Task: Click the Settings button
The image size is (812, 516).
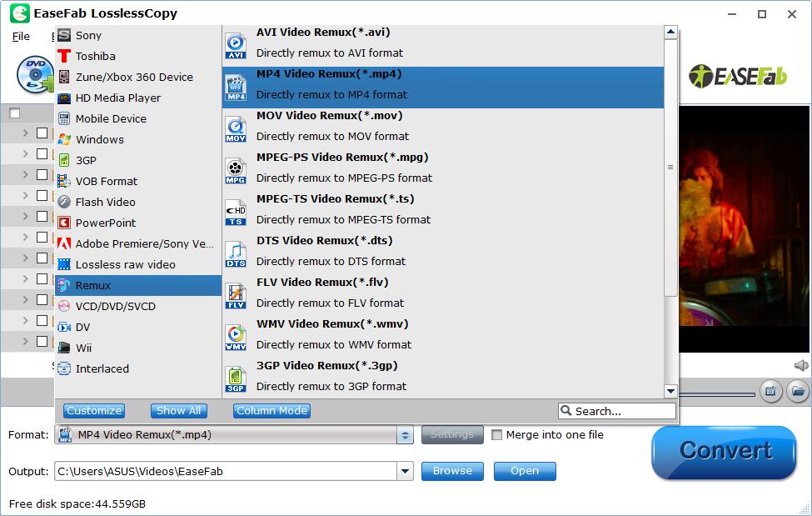Action: tap(452, 434)
